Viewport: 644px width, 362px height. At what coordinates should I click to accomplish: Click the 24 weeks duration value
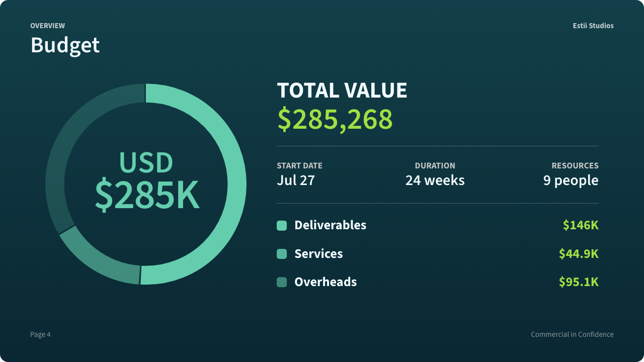coord(435,180)
